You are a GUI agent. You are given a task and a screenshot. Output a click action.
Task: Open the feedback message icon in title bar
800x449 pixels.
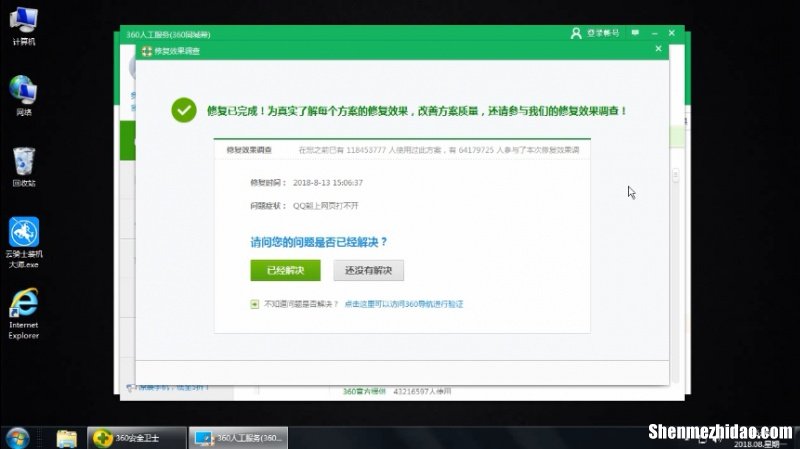point(635,33)
